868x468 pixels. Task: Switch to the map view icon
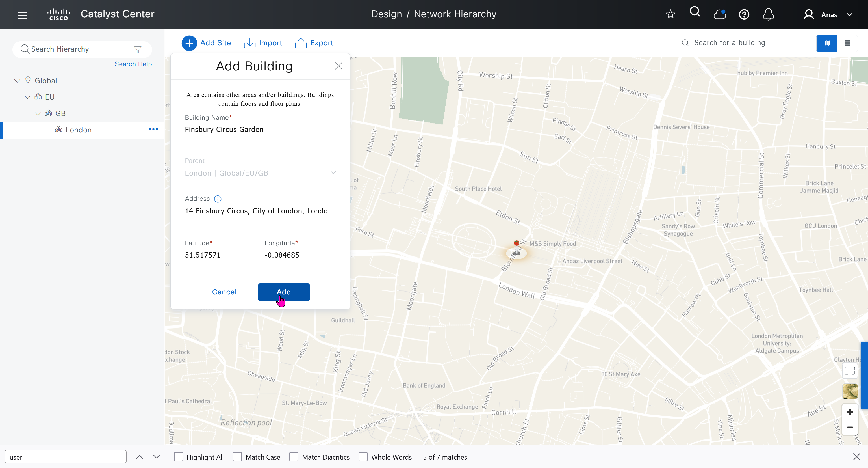pyautogui.click(x=827, y=43)
